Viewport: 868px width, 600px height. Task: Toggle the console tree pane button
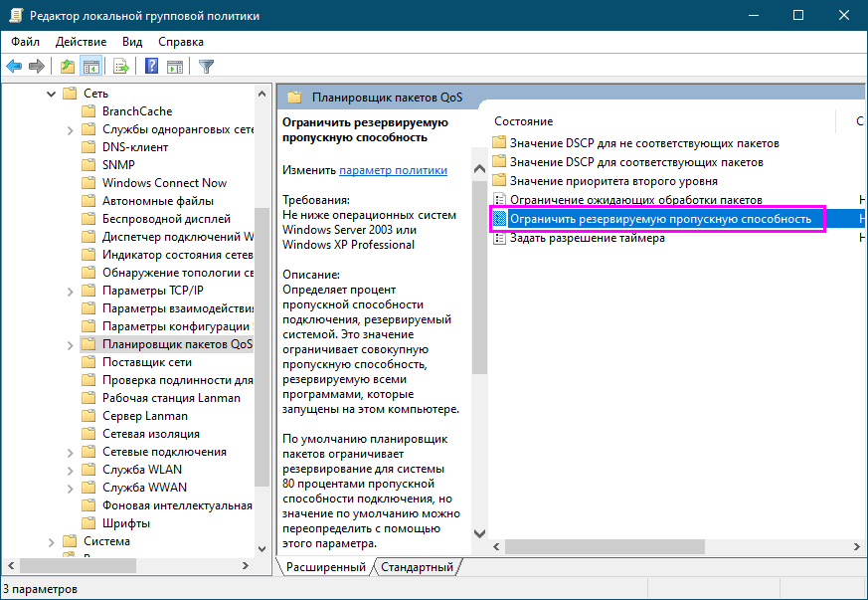90,67
